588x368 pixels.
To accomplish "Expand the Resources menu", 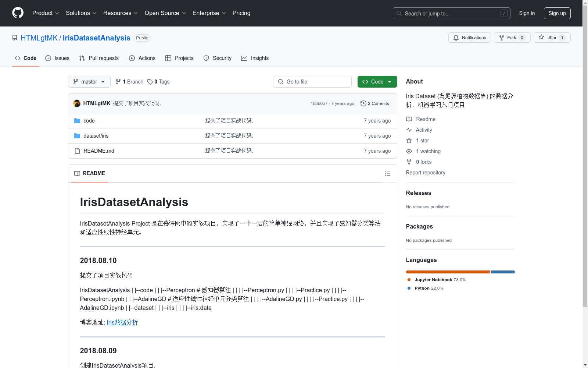I will [121, 13].
